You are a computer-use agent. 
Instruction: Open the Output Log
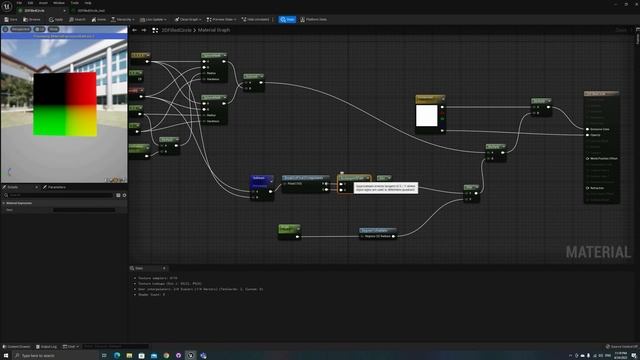tap(47, 347)
